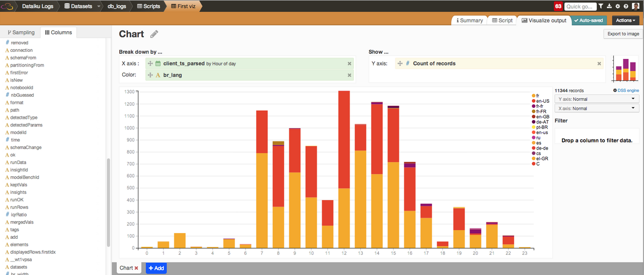Select the iqrRatio column
The image size is (644, 275).
tap(19, 215)
